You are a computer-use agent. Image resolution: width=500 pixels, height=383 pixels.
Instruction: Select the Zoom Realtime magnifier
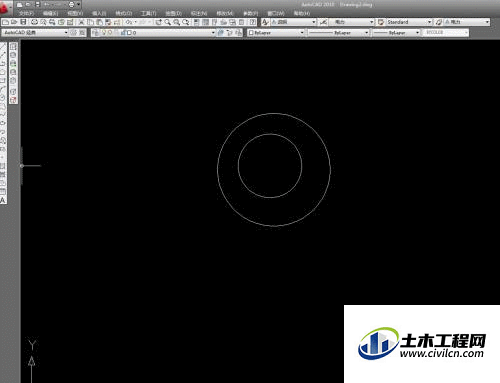pyautogui.click(x=167, y=22)
